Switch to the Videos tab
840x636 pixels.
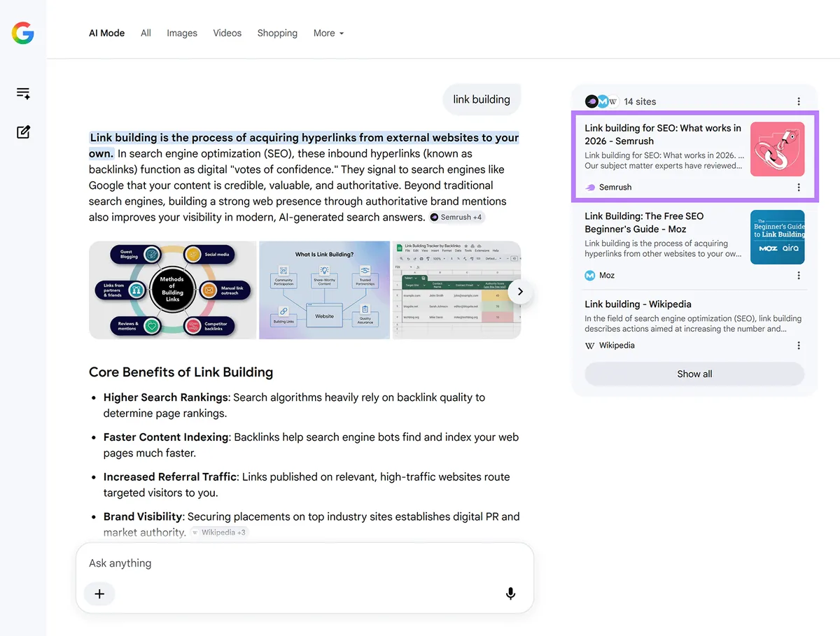[x=227, y=33]
